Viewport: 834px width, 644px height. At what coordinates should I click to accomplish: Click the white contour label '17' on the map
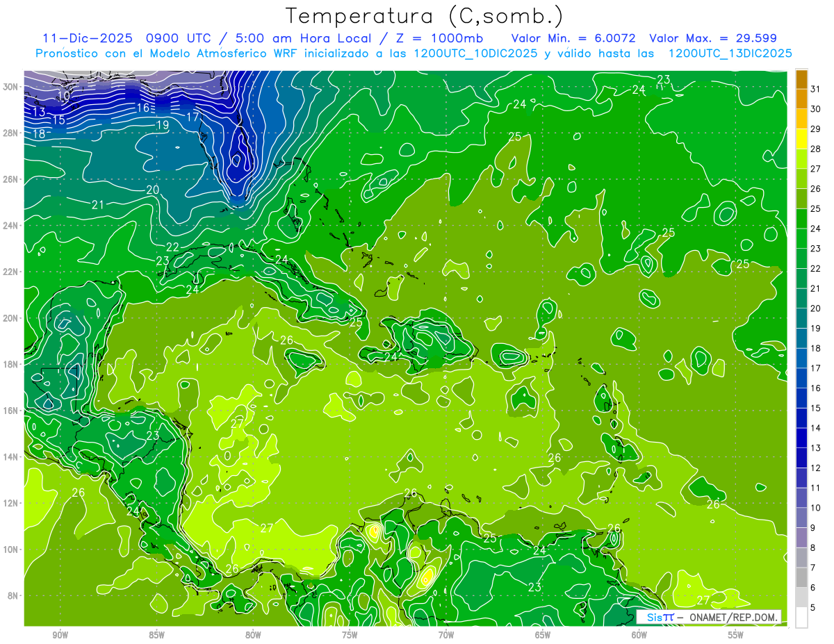click(193, 117)
